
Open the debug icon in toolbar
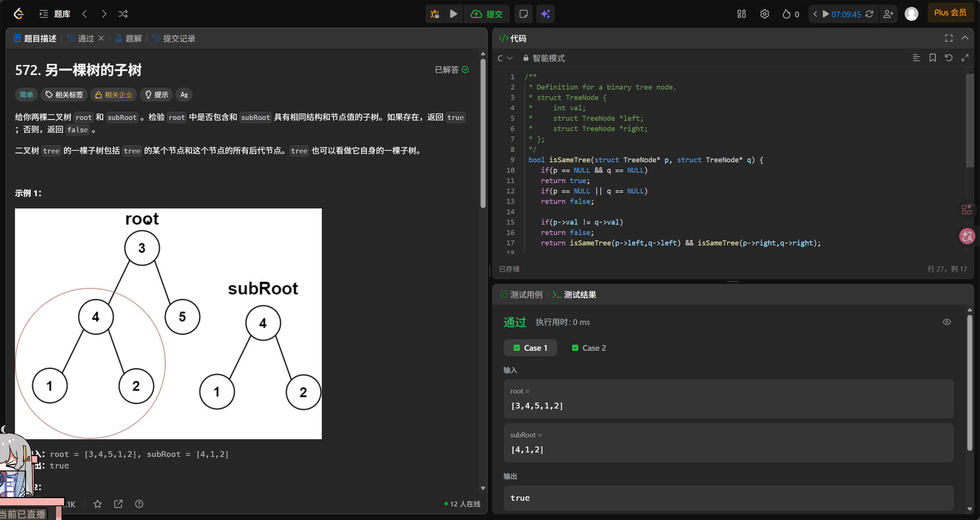(435, 14)
